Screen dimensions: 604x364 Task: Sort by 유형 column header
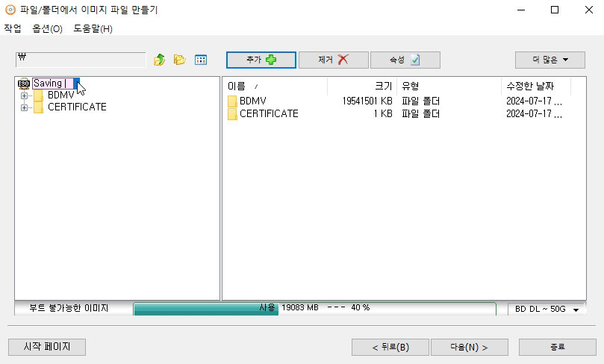(x=449, y=87)
